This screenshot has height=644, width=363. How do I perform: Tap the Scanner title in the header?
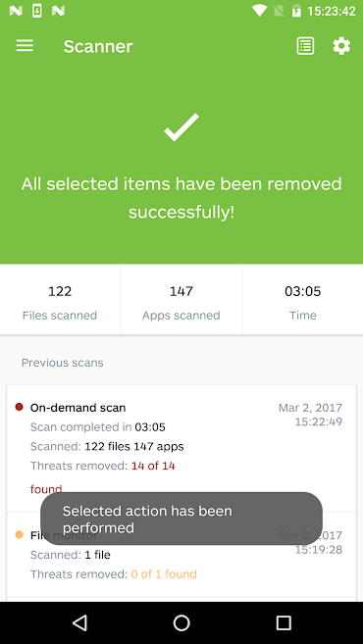click(98, 46)
